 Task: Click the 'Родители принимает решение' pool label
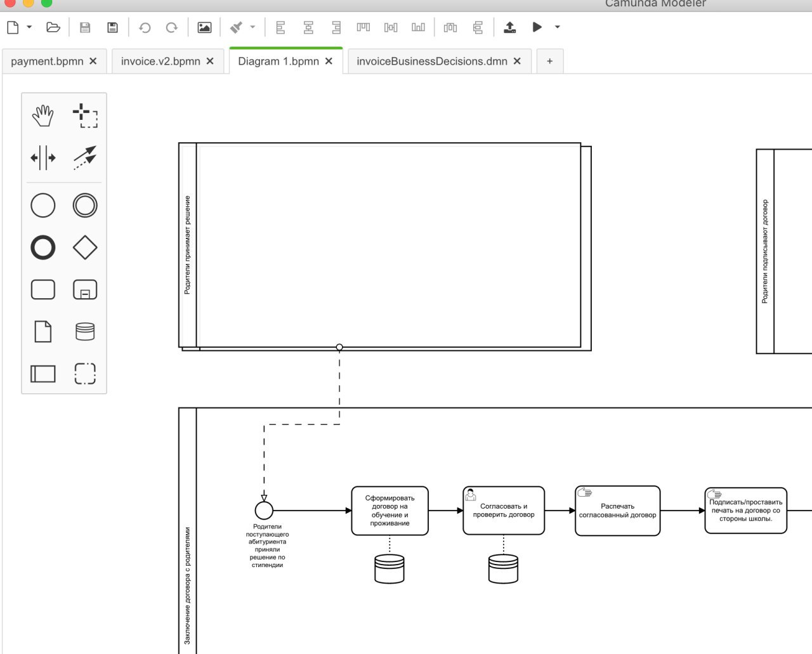187,245
